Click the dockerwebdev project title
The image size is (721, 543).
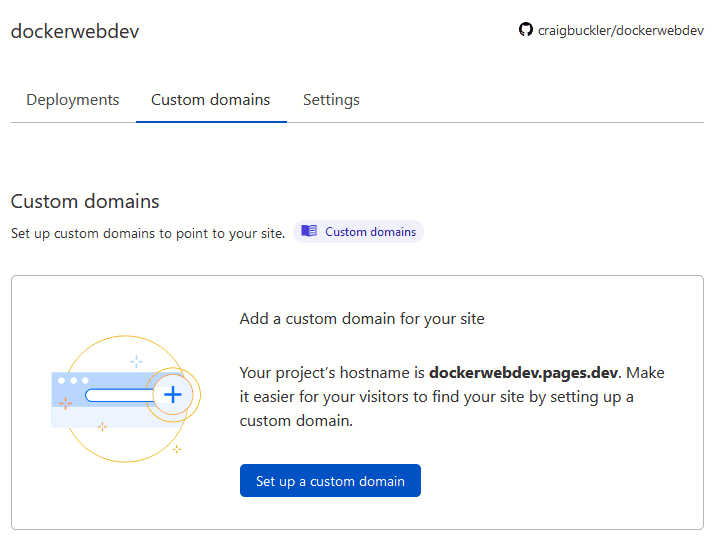click(75, 31)
